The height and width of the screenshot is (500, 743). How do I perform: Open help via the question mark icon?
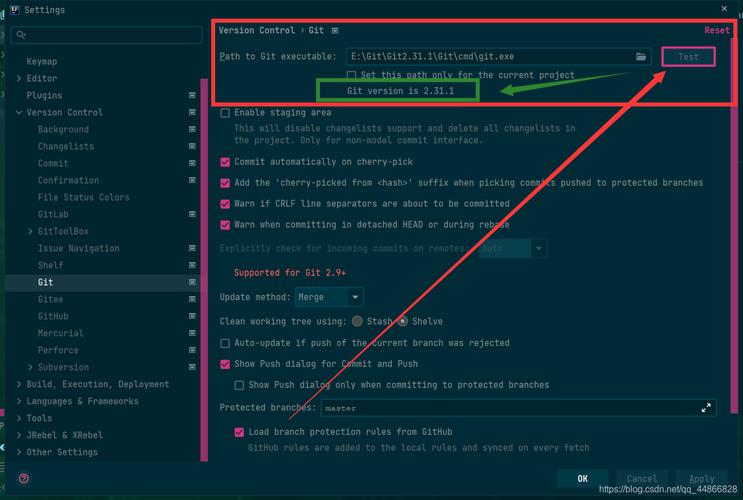point(24,479)
